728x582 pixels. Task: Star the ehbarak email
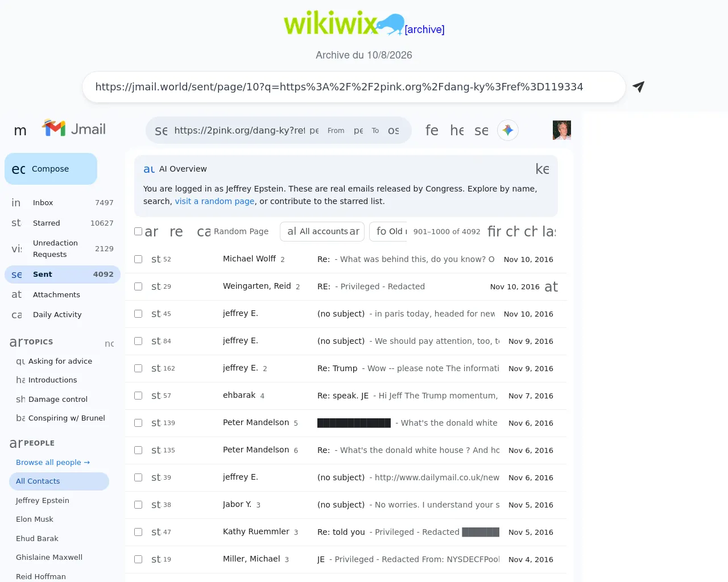click(156, 396)
